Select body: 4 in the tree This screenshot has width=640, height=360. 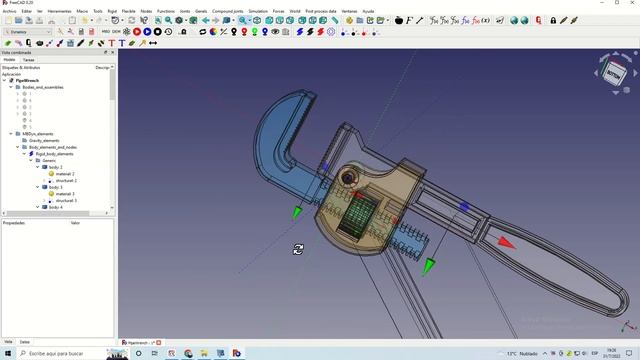[x=56, y=207]
